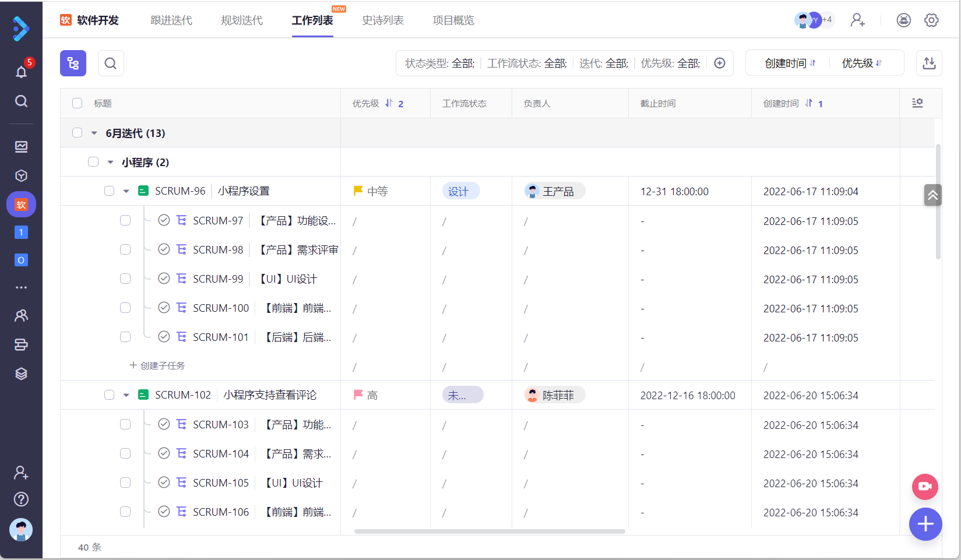Open the video tutorial icon at bottom right
961x560 pixels.
[925, 487]
